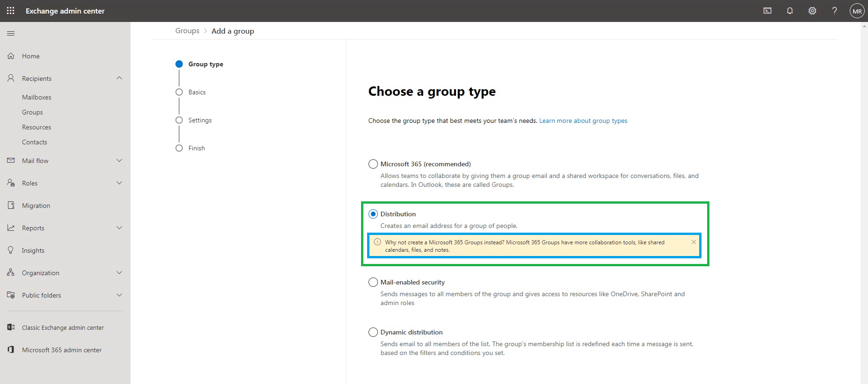Screen dimensions: 868x384
Task: Click the Groups breadcrumb link
Action: [187, 31]
